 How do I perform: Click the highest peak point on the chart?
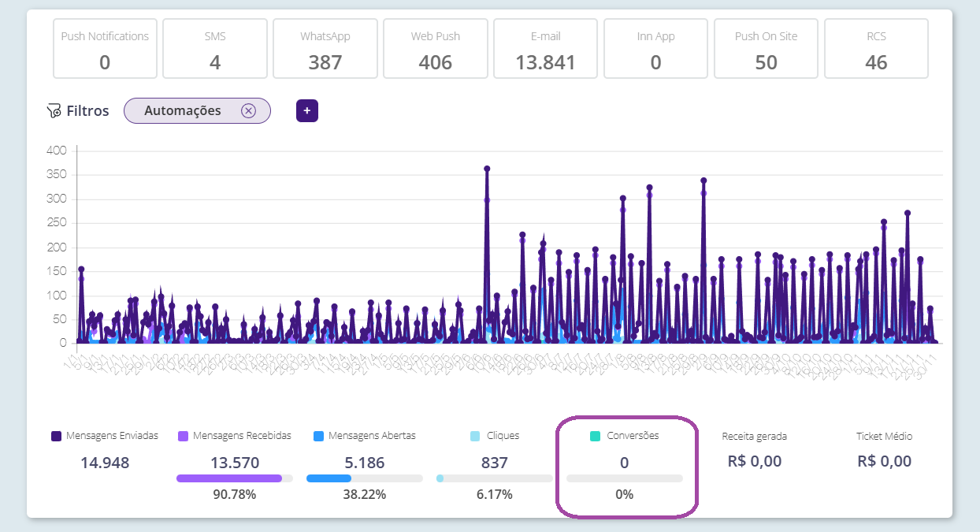(487, 169)
